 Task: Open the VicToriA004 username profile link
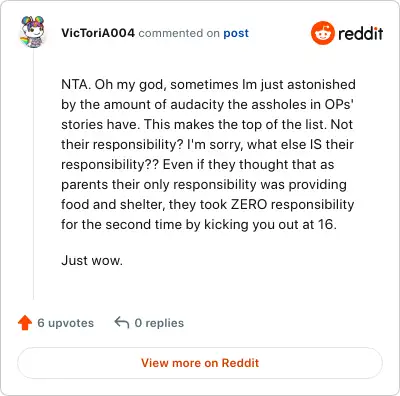pyautogui.click(x=98, y=33)
